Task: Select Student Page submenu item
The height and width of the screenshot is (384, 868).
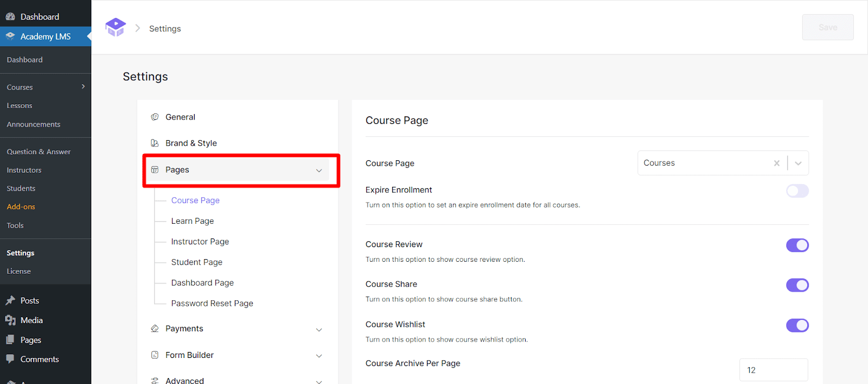Action: [x=197, y=262]
